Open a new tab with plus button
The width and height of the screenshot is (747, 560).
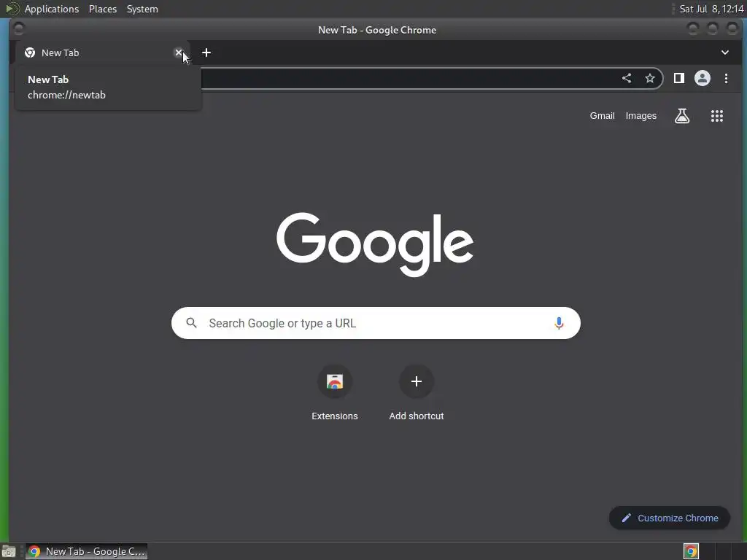[206, 52]
